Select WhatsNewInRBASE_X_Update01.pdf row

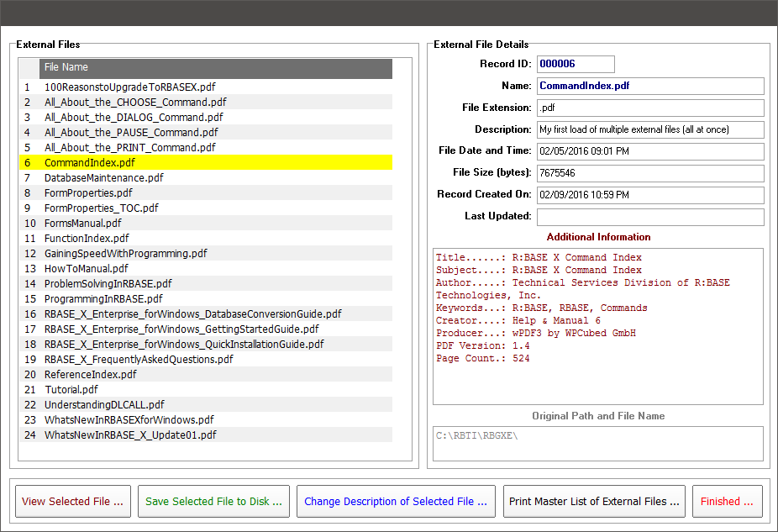130,435
